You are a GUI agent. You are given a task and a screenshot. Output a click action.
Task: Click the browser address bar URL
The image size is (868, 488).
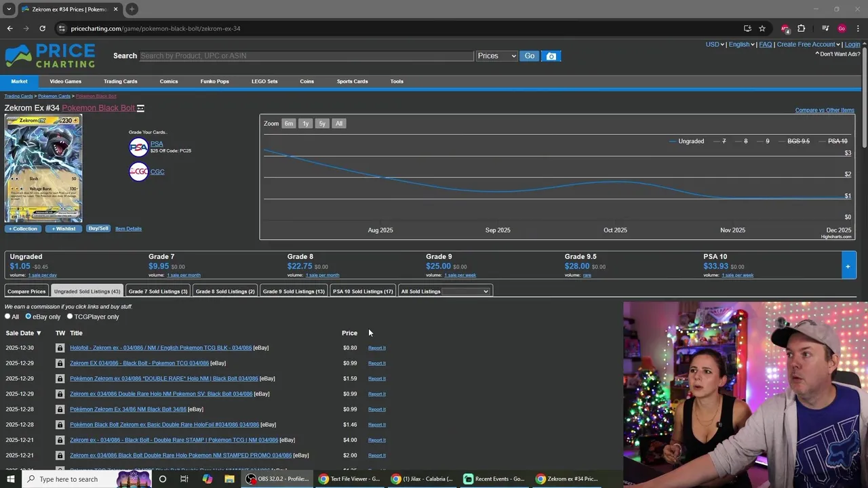(x=155, y=28)
